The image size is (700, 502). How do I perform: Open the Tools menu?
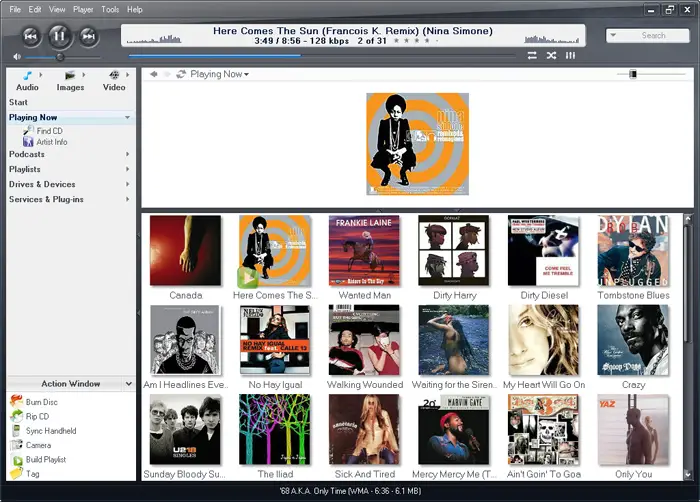click(x=110, y=9)
